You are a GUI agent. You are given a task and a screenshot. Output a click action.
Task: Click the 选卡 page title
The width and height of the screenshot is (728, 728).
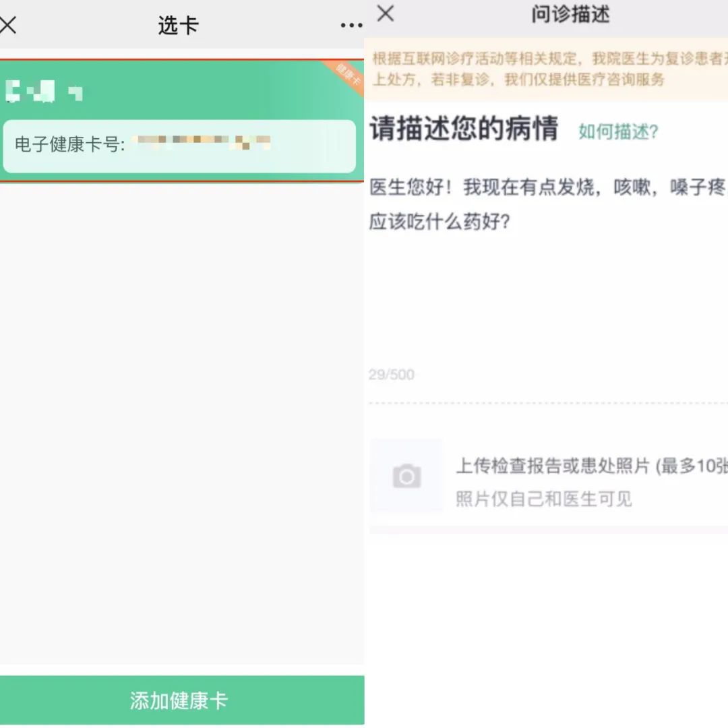pos(178,26)
